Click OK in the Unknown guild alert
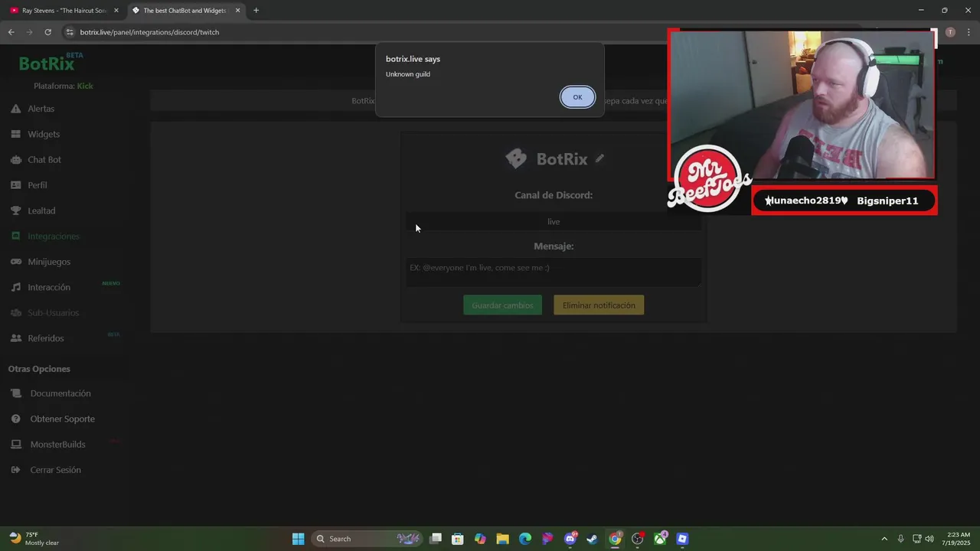 tap(577, 97)
